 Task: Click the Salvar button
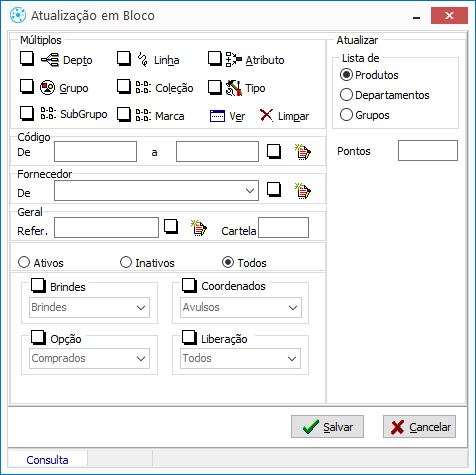coord(327,427)
